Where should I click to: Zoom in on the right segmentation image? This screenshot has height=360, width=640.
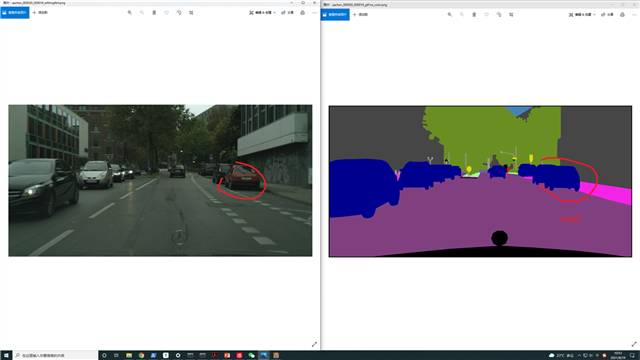point(450,15)
